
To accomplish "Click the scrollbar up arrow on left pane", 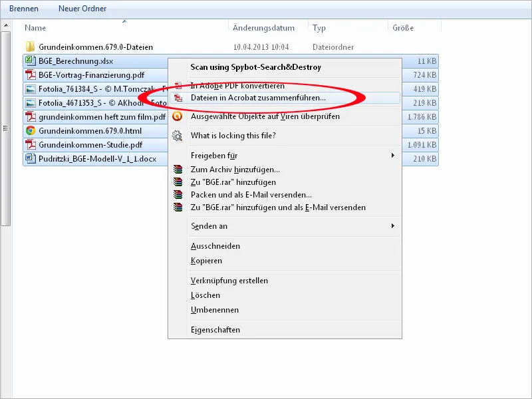I will [x=6, y=25].
